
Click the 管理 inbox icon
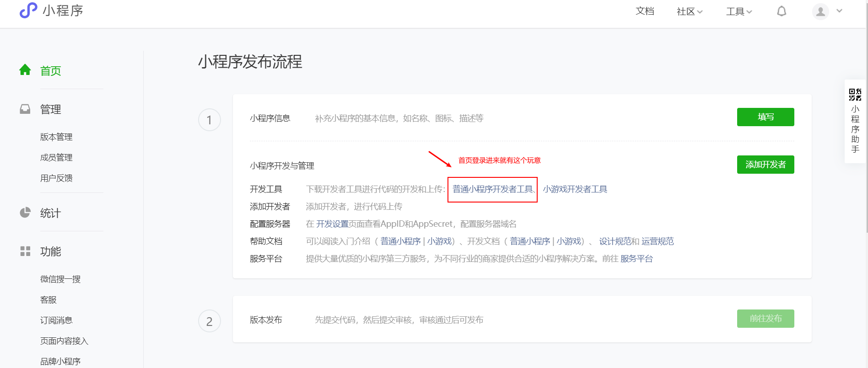[25, 109]
